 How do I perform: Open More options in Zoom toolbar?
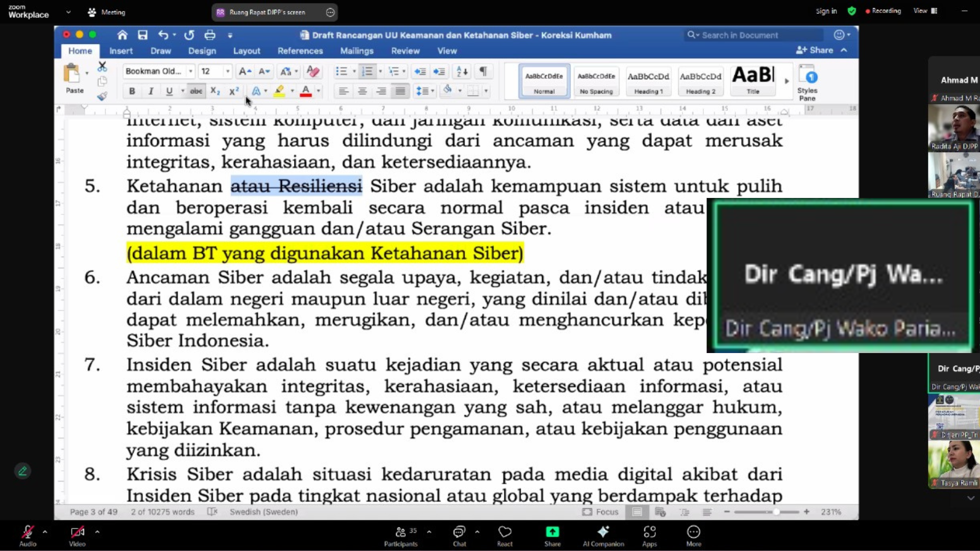(x=694, y=536)
